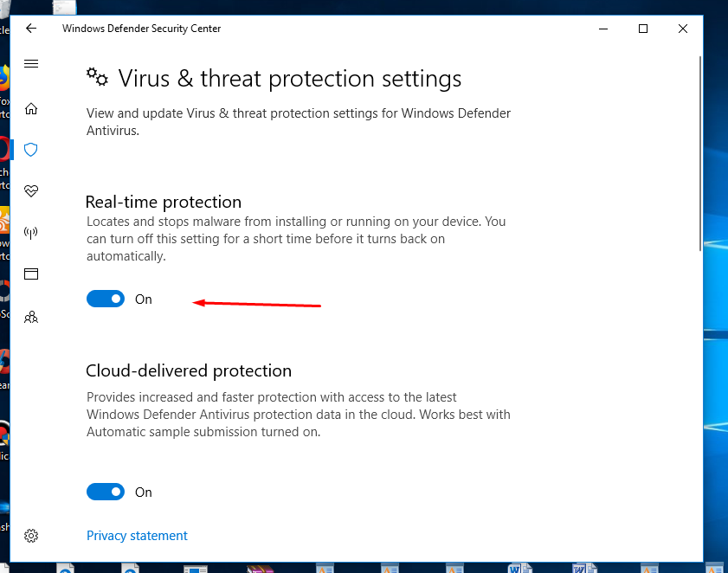Click the Windows Defender Security Center title text
This screenshot has width=728, height=573.
point(141,29)
